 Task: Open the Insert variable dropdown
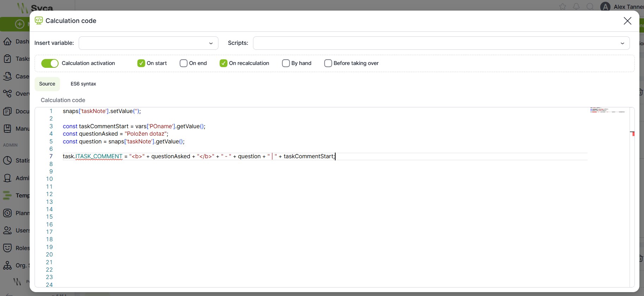[148, 43]
